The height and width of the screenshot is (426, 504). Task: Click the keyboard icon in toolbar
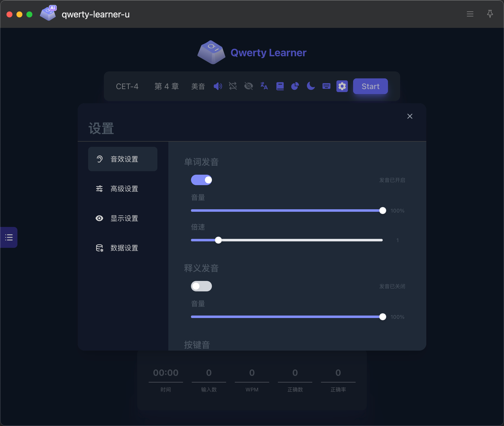coord(326,86)
